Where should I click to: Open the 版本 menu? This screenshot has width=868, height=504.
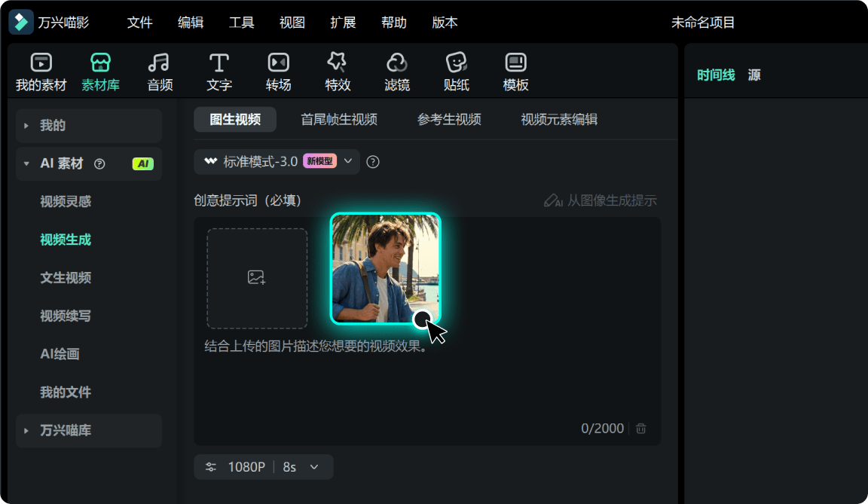[445, 23]
